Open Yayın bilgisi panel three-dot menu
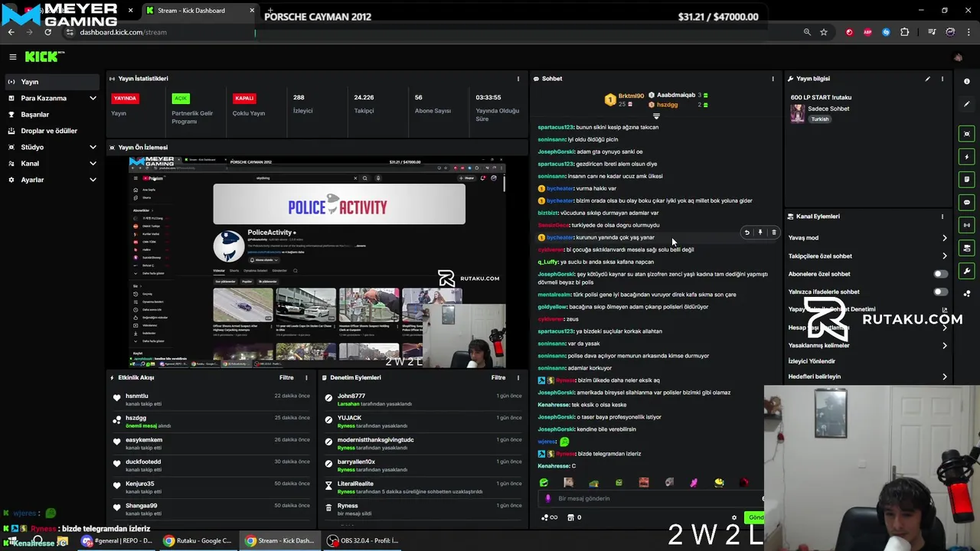The image size is (980, 551). pyautogui.click(x=942, y=79)
